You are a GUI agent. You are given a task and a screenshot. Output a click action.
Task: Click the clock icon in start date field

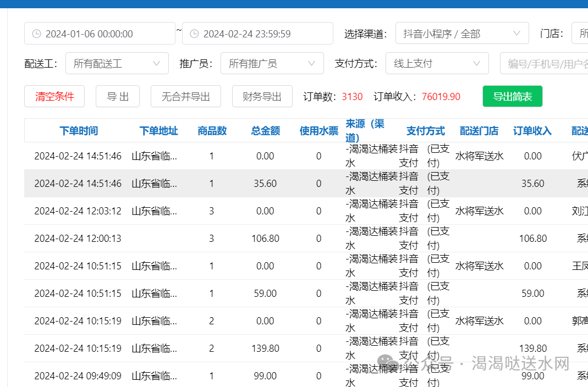pos(36,34)
